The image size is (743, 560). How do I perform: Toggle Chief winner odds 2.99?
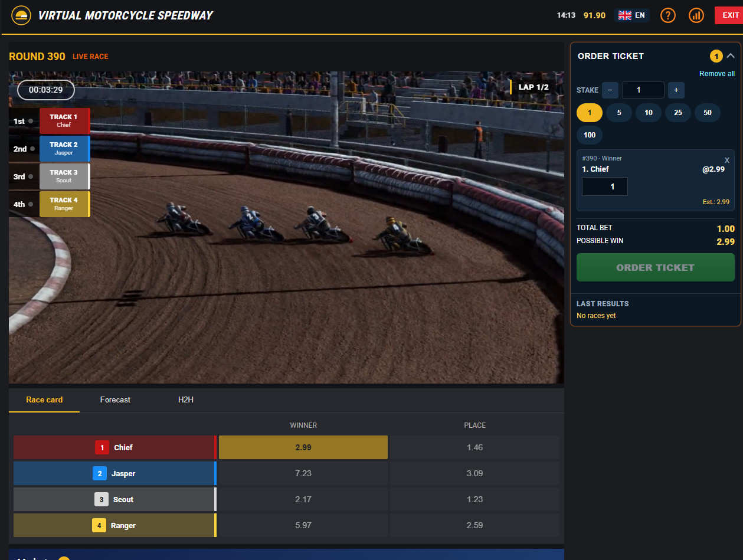303,447
